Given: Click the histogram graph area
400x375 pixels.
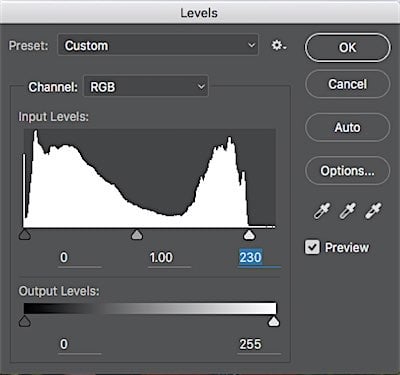Looking at the screenshot, I should click(x=150, y=179).
